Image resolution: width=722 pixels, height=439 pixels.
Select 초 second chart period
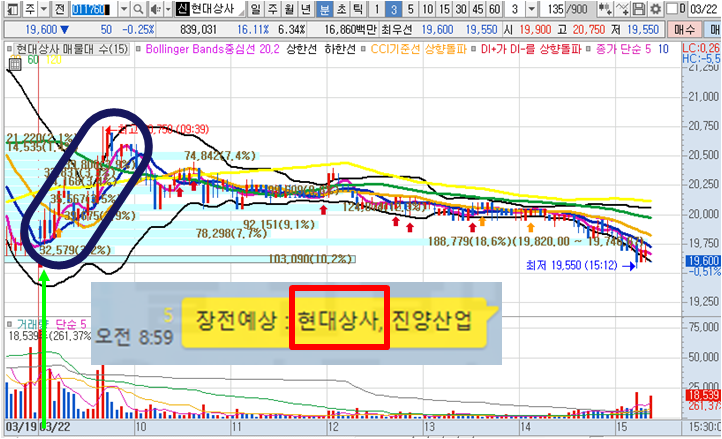pos(341,9)
